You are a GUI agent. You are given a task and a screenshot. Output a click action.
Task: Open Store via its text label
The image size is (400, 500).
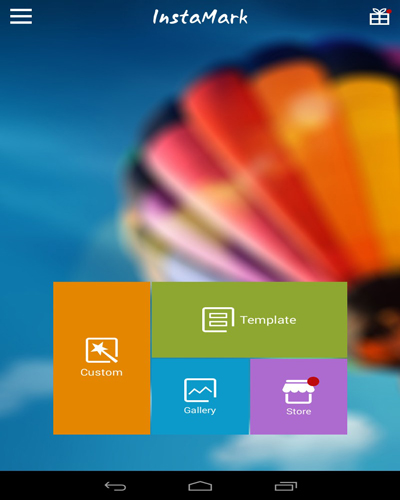299,411
